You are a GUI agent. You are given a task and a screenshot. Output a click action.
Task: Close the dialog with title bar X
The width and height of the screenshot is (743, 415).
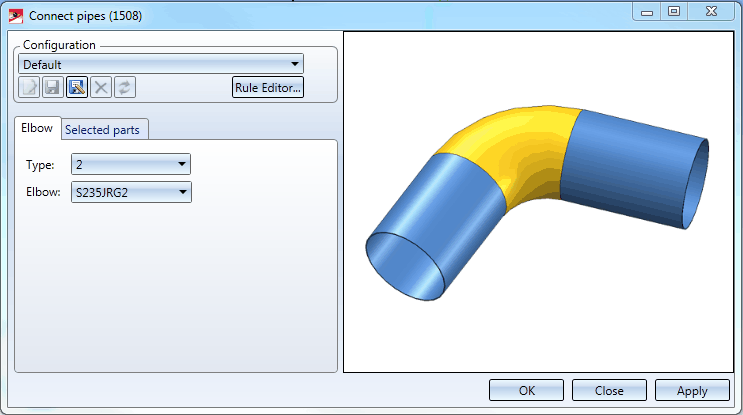click(x=711, y=11)
